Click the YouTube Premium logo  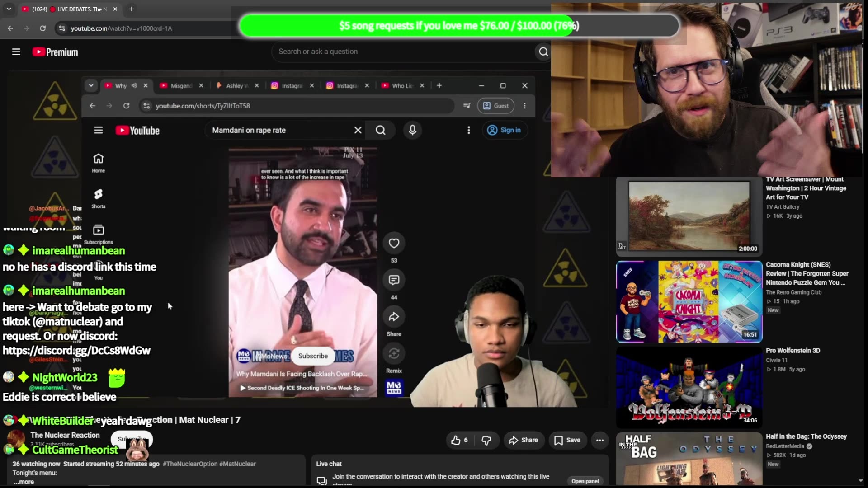pyautogui.click(x=55, y=52)
